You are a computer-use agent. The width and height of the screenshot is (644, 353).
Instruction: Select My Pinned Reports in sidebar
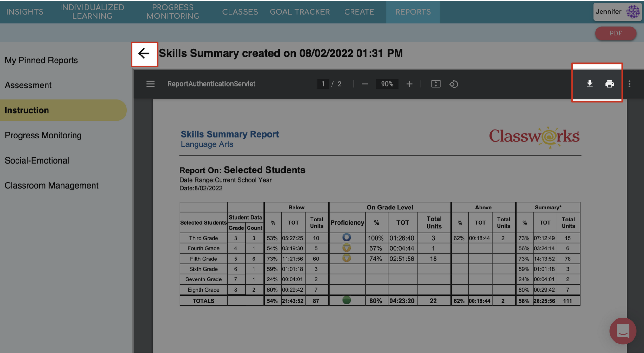pos(41,60)
